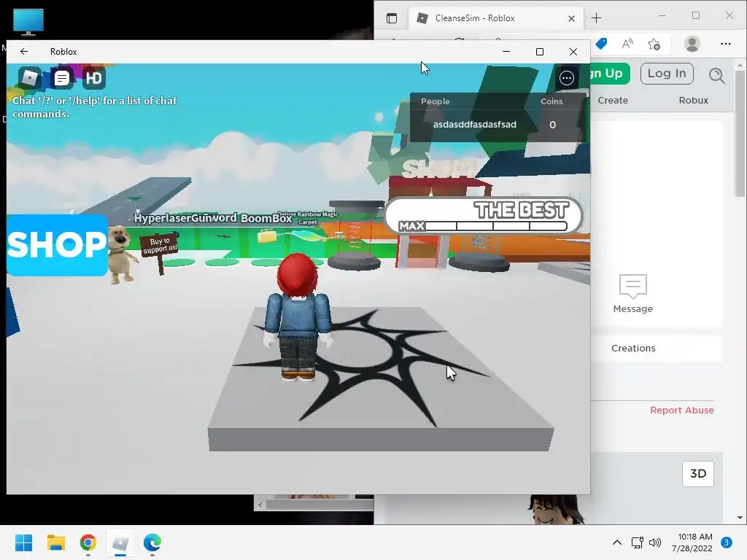Open the Roblox menu icon in game
This screenshot has width=747, height=560.
[x=29, y=78]
